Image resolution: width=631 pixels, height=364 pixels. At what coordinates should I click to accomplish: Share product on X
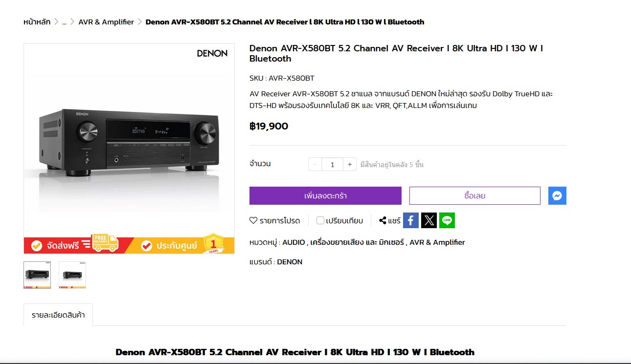[x=429, y=220]
